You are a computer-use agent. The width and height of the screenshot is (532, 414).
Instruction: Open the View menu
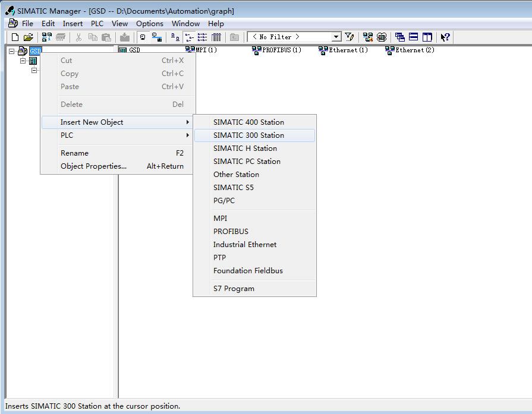tap(119, 23)
